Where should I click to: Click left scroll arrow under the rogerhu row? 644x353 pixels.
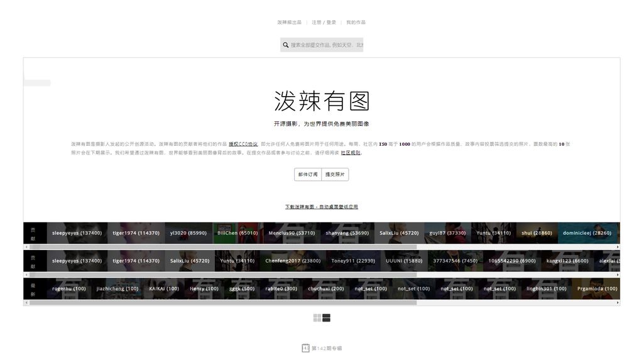pyautogui.click(x=26, y=303)
